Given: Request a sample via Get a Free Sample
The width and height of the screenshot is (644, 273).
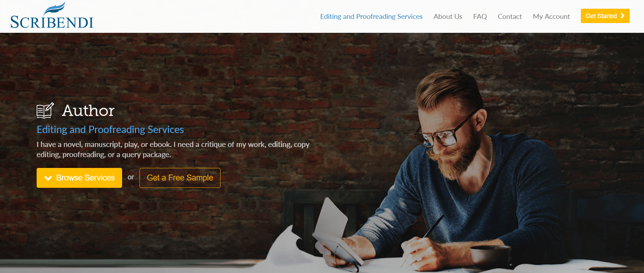Looking at the screenshot, I should 180,178.
